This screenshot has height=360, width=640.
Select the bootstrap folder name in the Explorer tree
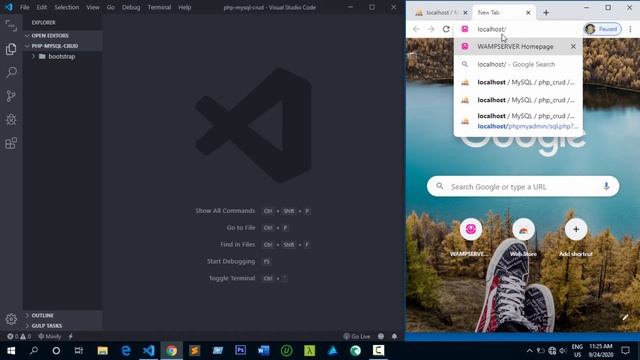tap(62, 56)
